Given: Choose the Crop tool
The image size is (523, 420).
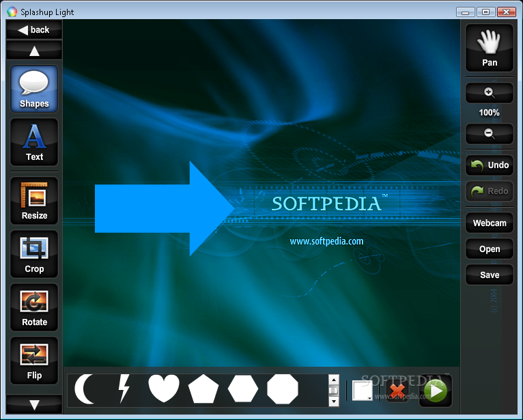Looking at the screenshot, I should (34, 254).
